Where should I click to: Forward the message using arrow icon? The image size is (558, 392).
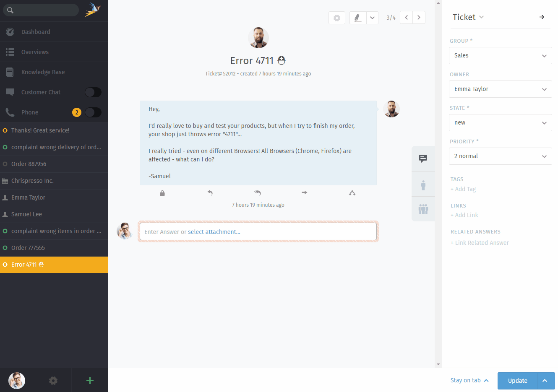[305, 193]
